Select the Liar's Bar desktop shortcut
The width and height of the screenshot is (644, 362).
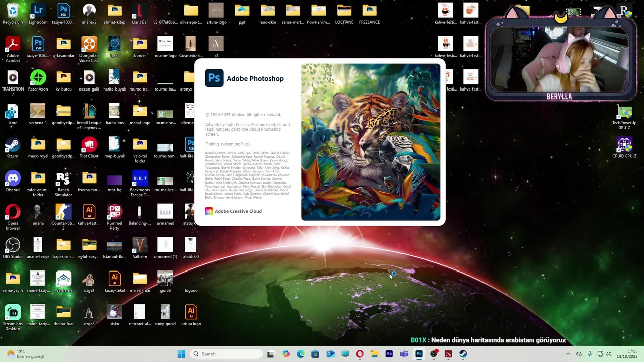140,14
